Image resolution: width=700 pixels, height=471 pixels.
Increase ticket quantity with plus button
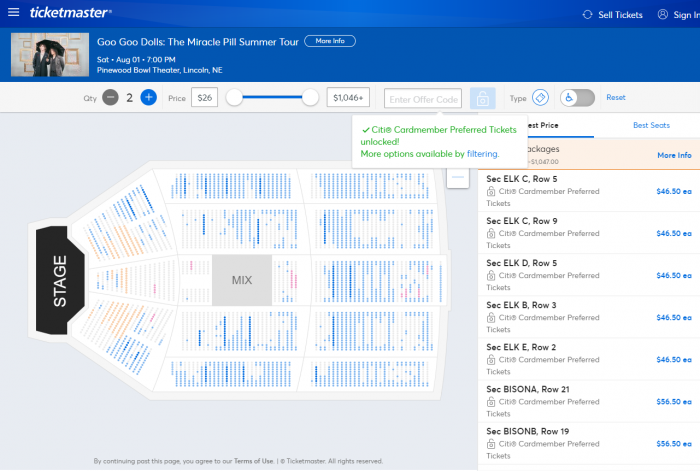pyautogui.click(x=148, y=98)
